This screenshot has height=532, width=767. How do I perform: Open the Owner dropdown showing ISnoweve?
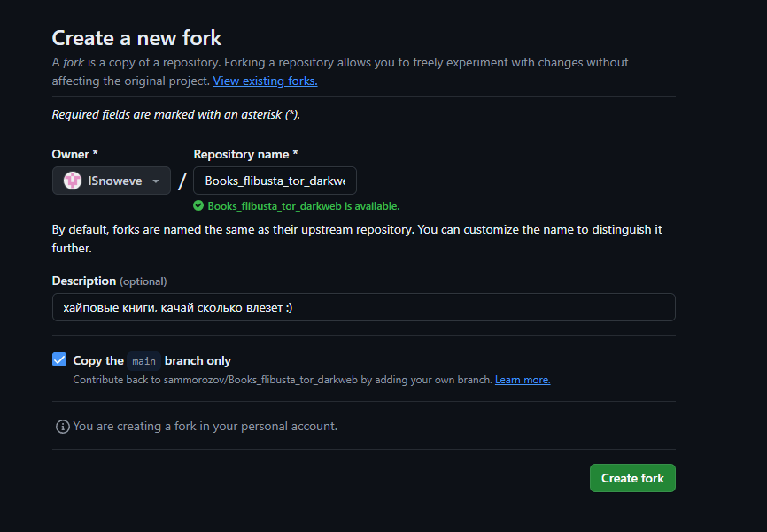112,181
